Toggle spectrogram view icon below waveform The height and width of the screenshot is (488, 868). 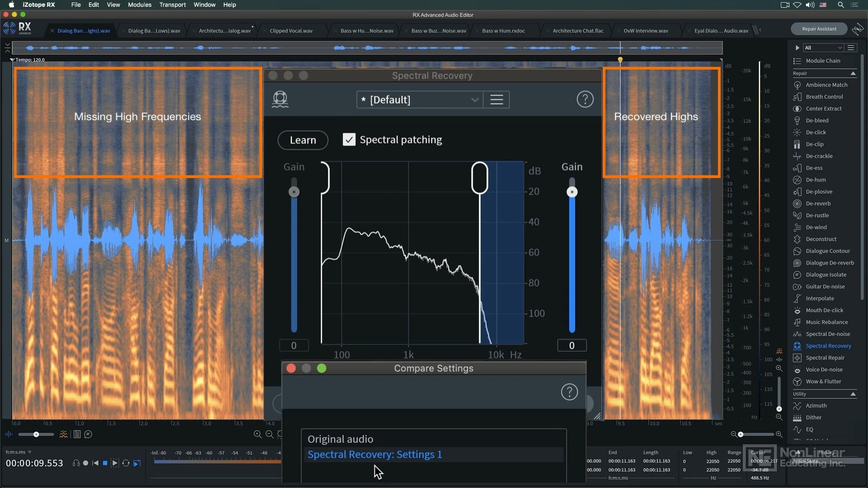(63, 434)
